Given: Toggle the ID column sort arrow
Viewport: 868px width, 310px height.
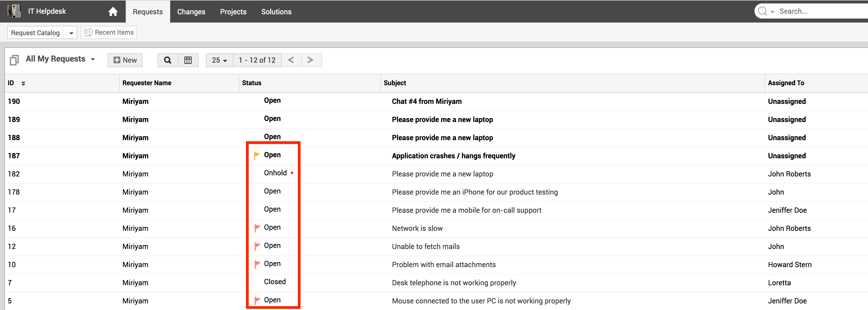Looking at the screenshot, I should (x=23, y=83).
